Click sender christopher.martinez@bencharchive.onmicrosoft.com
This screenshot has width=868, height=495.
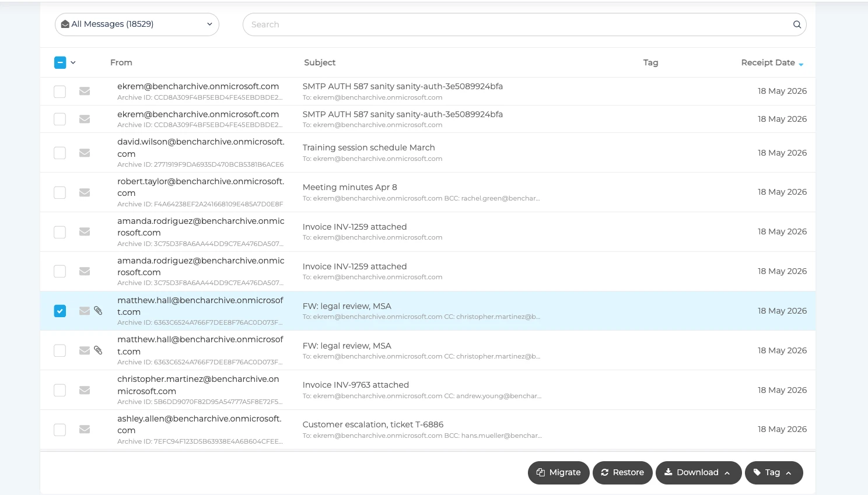click(198, 385)
